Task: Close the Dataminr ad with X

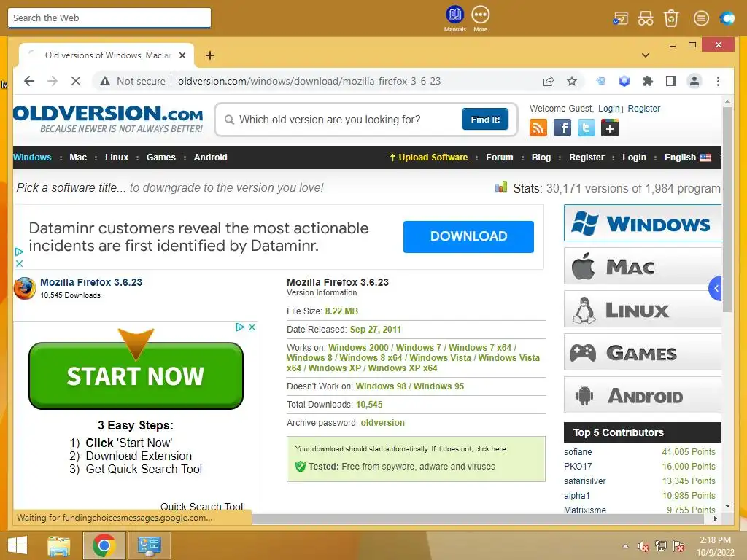Action: point(19,262)
